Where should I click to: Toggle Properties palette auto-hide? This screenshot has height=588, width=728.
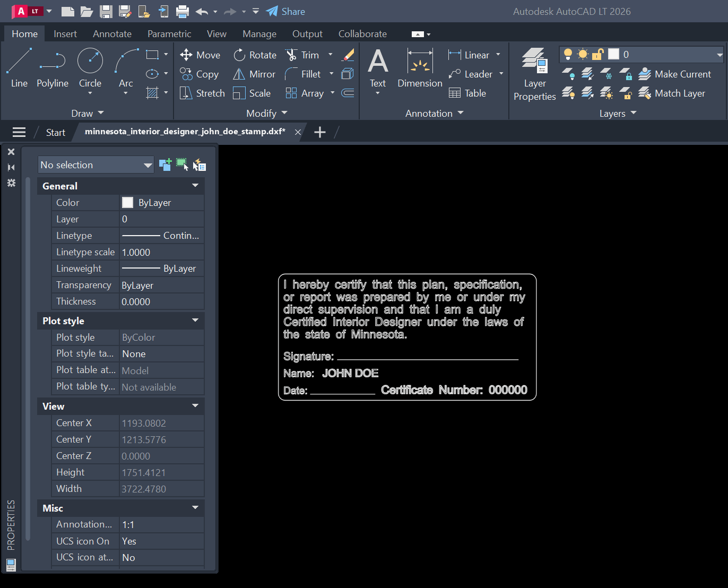point(11,167)
